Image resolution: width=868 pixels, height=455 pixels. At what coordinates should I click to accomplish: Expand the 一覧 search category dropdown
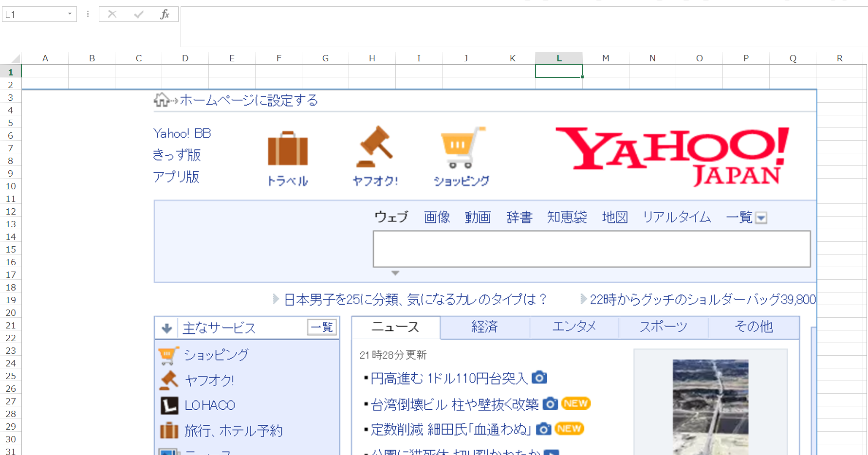pos(761,218)
